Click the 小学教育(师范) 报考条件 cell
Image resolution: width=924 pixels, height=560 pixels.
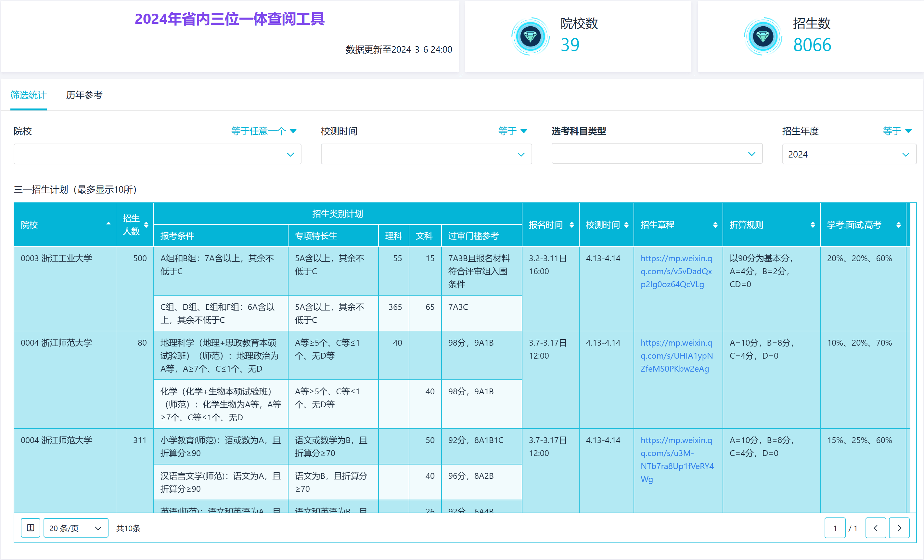(x=221, y=446)
